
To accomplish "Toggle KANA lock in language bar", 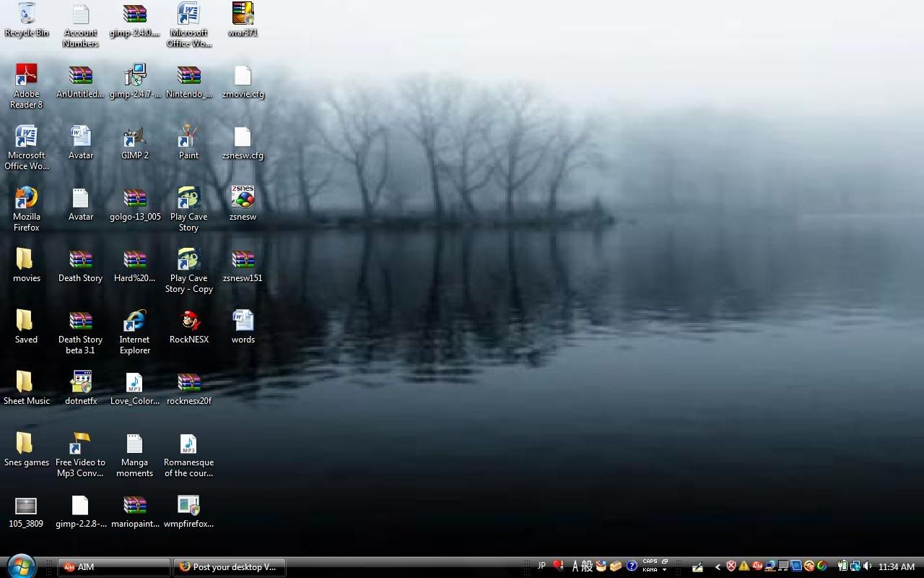I will [x=650, y=570].
